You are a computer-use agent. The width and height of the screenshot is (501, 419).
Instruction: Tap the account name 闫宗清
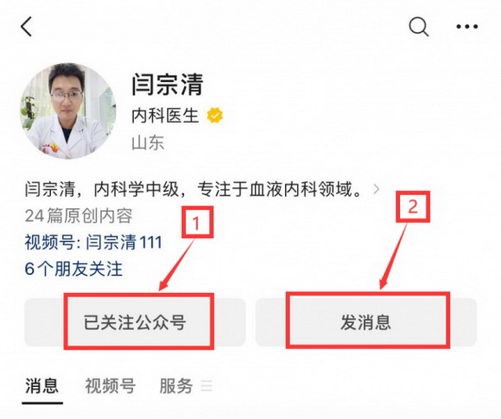pos(167,84)
